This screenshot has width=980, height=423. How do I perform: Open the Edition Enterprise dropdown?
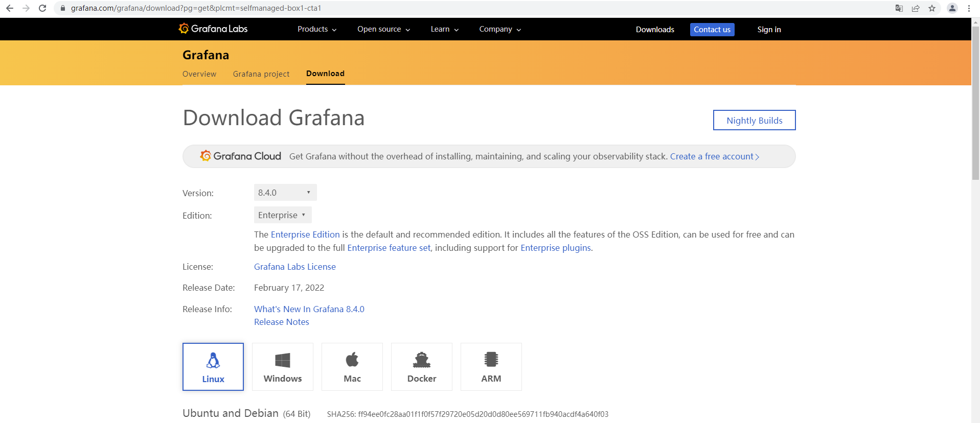click(x=283, y=215)
